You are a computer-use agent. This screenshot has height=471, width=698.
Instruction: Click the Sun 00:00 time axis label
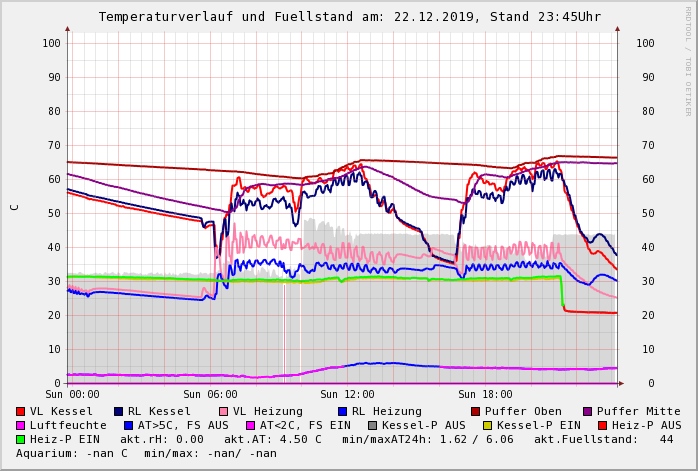tap(71, 395)
